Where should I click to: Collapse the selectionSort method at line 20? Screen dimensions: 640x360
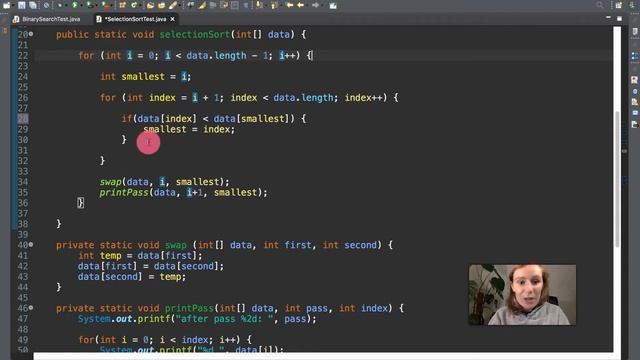31,34
